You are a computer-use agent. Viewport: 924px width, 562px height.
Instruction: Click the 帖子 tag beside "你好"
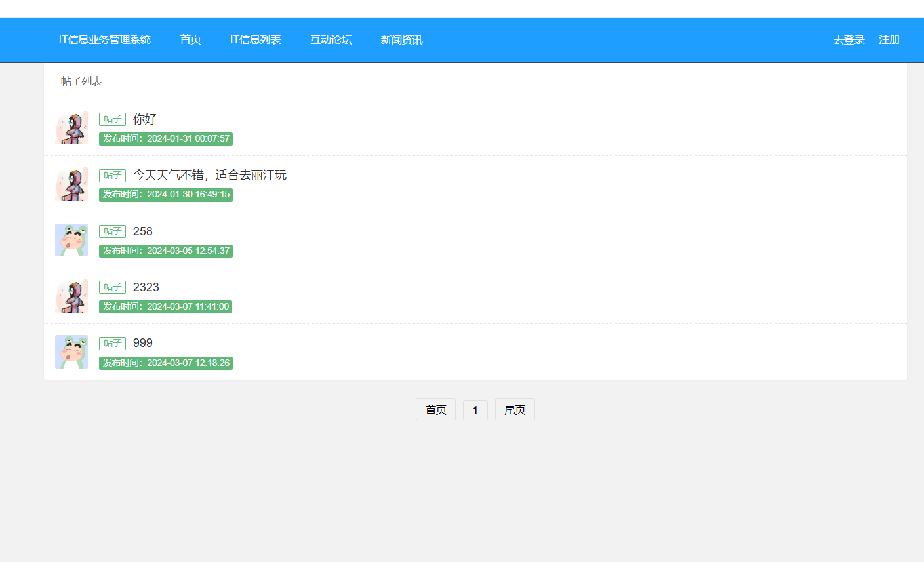tap(112, 119)
